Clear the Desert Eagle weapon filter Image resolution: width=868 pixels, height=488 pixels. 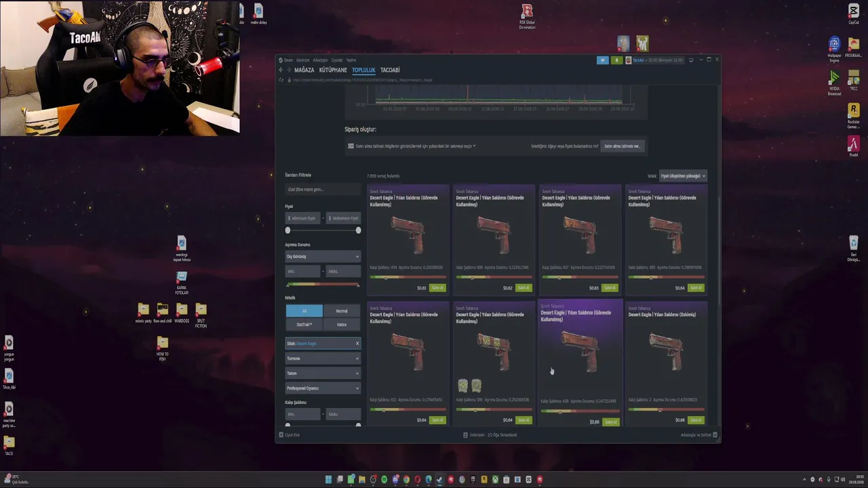pos(357,344)
